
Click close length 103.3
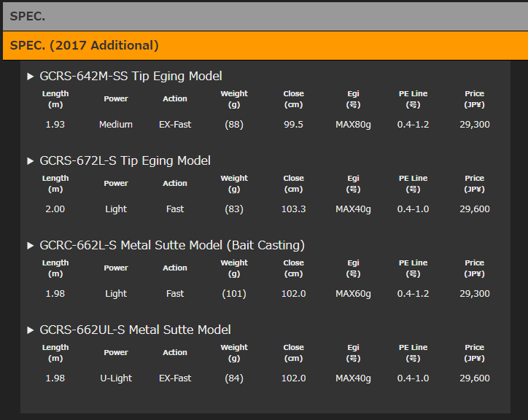[x=294, y=209]
